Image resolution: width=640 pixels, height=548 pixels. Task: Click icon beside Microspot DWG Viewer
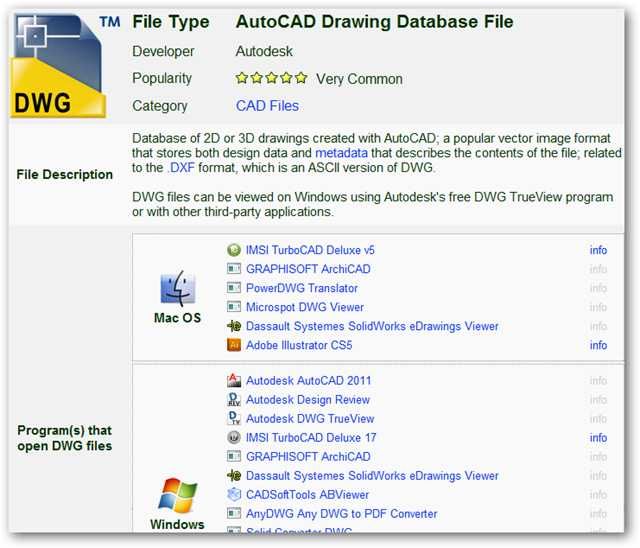click(x=234, y=306)
